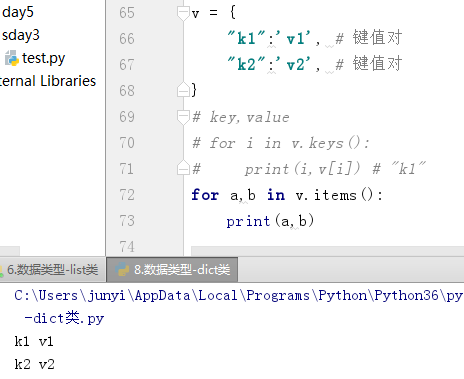This screenshot has width=464, height=379.
Task: Click line number 65 in gutter
Action: click(127, 13)
